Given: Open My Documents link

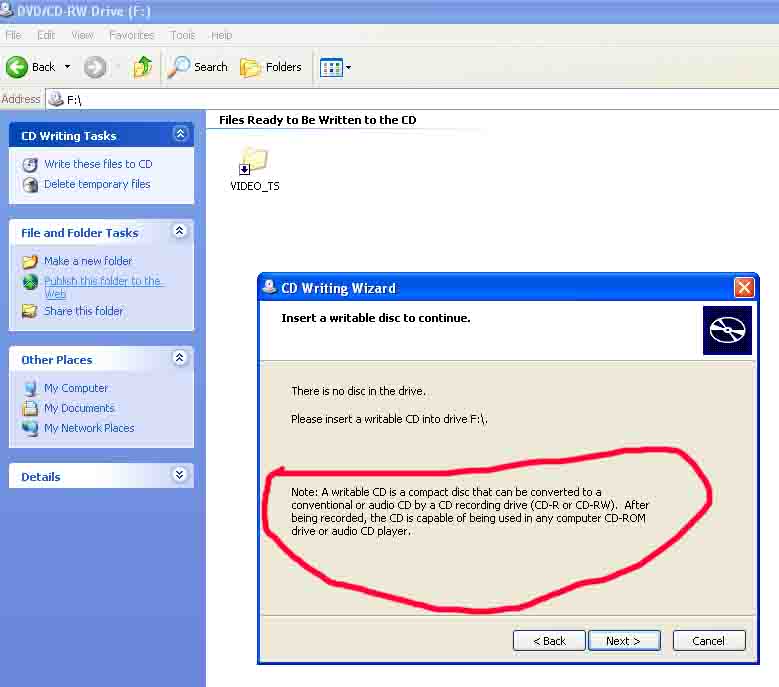Looking at the screenshot, I should pyautogui.click(x=79, y=408).
